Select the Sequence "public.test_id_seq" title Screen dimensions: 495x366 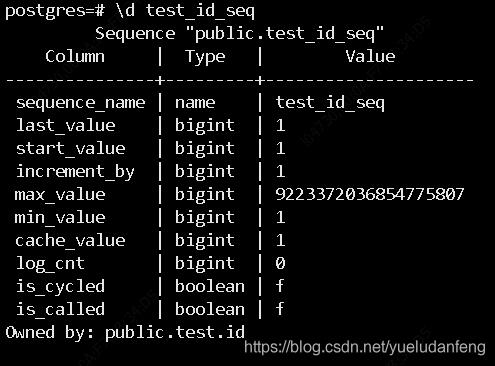pos(239,34)
